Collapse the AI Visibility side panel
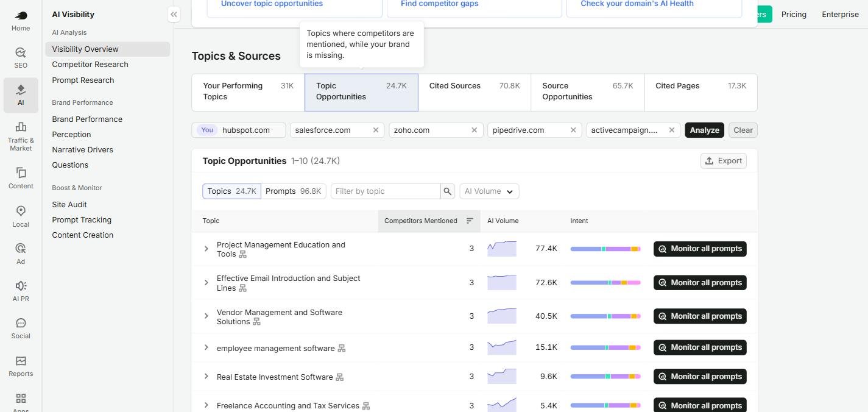Screen dimensions: 868x412 pyautogui.click(x=174, y=14)
